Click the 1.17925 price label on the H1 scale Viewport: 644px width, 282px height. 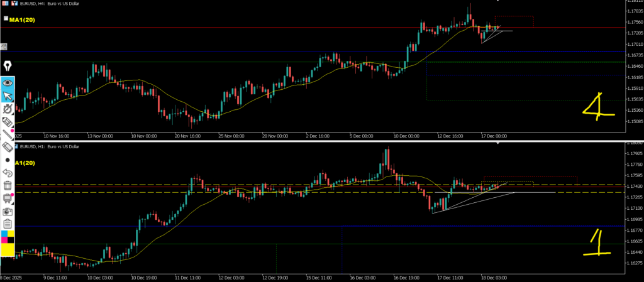tap(635, 154)
